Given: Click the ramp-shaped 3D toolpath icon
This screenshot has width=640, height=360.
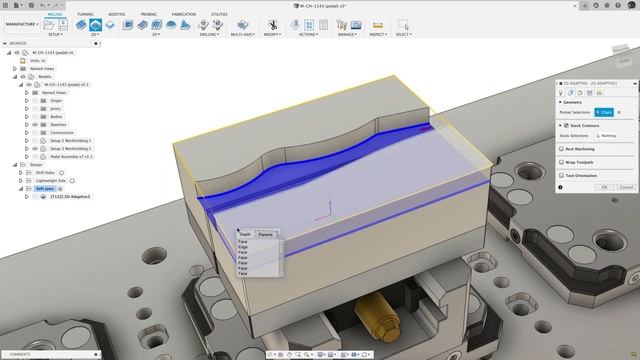Looking at the screenshot, I should (185, 25).
